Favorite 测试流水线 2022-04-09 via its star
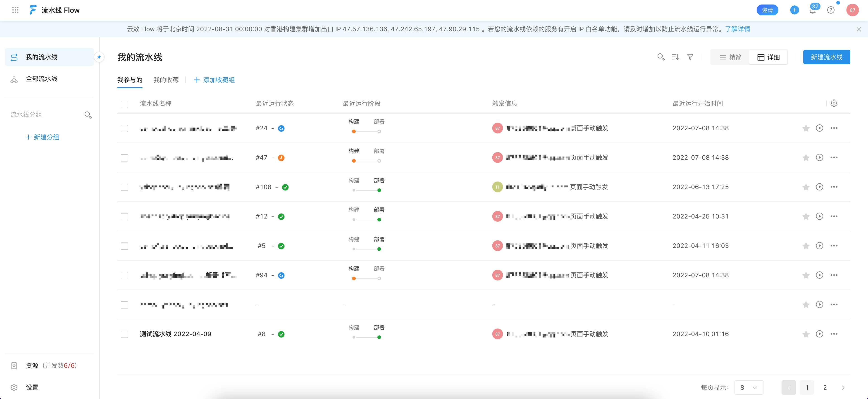This screenshot has height=399, width=868. point(806,334)
